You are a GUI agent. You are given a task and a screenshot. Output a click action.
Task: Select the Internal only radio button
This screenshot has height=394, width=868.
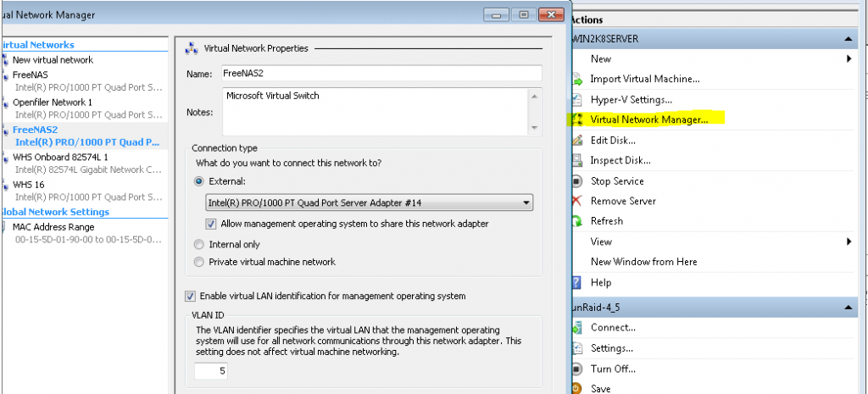click(200, 244)
